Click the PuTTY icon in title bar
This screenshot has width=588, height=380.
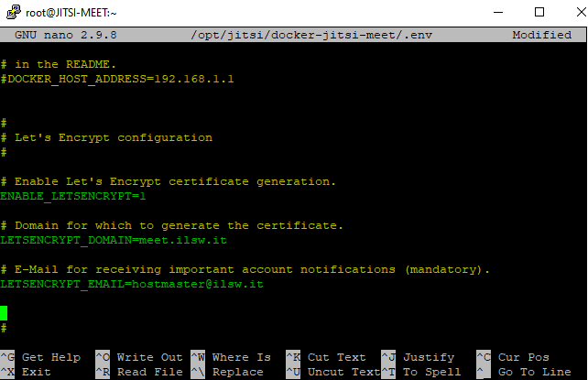pyautogui.click(x=14, y=12)
